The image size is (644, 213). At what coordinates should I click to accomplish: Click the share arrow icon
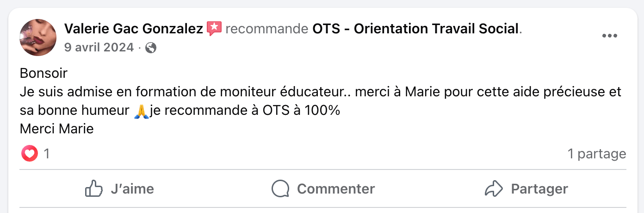pyautogui.click(x=494, y=188)
